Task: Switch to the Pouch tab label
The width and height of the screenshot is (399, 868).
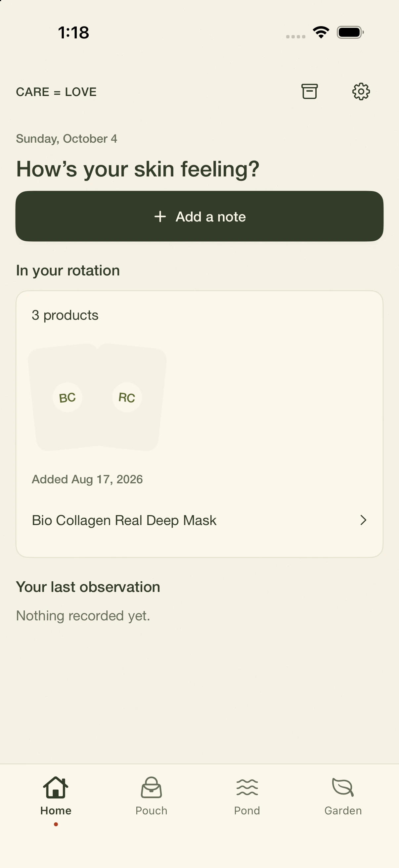Action: coord(152,810)
